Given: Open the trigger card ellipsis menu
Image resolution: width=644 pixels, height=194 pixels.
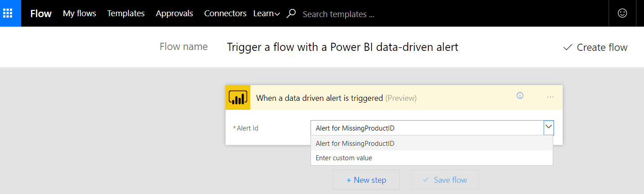Looking at the screenshot, I should click(x=551, y=97).
